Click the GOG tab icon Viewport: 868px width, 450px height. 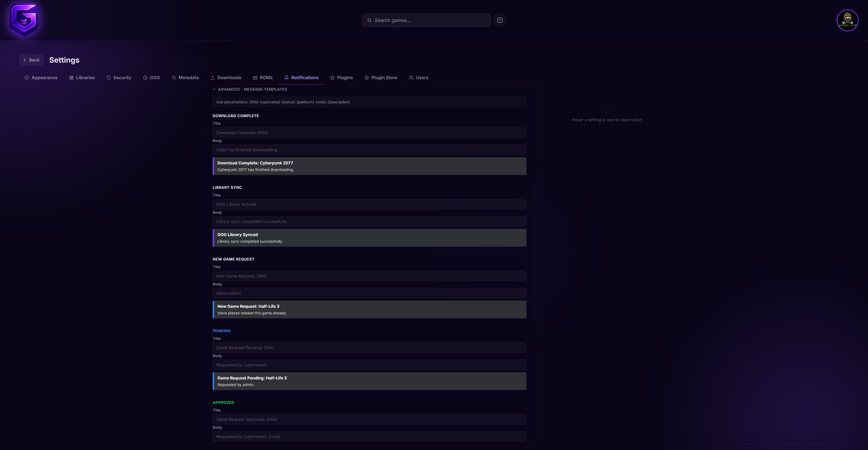tap(145, 78)
